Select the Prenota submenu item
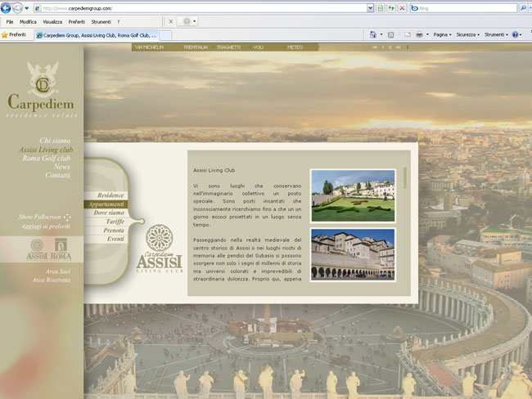The width and height of the screenshot is (532, 399). pos(106,231)
